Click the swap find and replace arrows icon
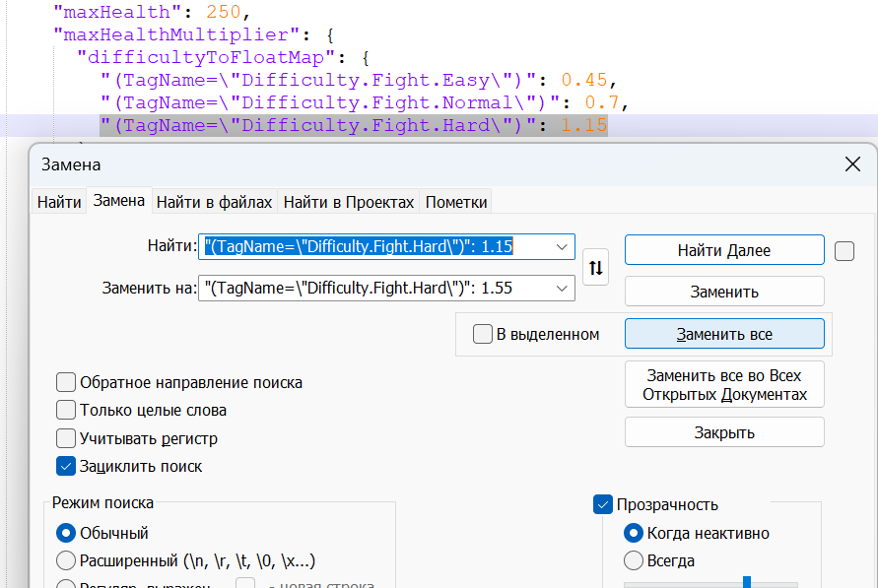Screen dimensions: 878x588 (595, 267)
